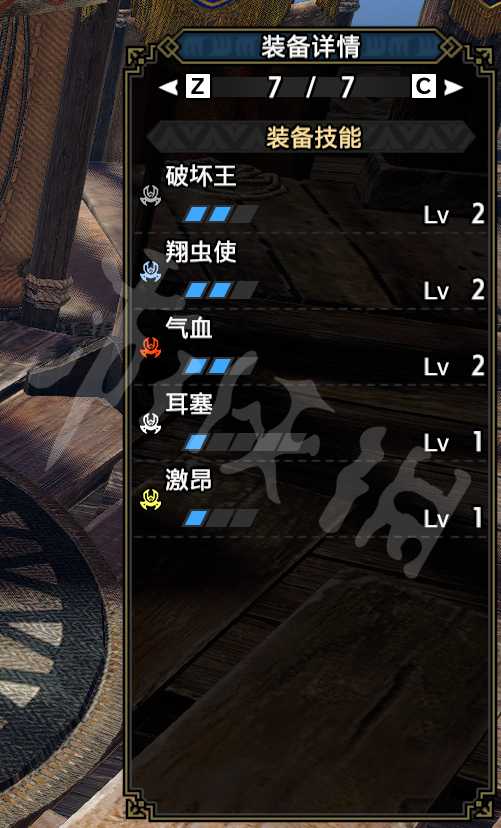Click the yellow 激昂 skill icon
Screen dimensions: 501x828
click(150, 500)
